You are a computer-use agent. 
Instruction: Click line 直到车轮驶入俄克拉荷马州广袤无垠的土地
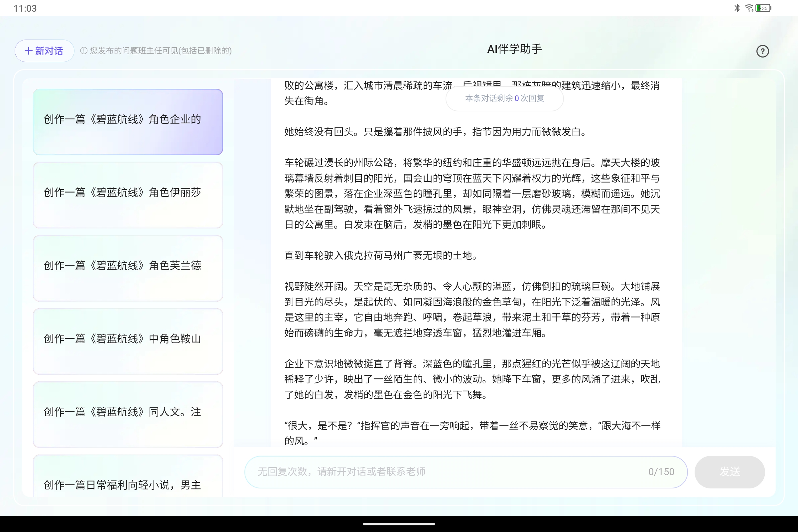381,255
